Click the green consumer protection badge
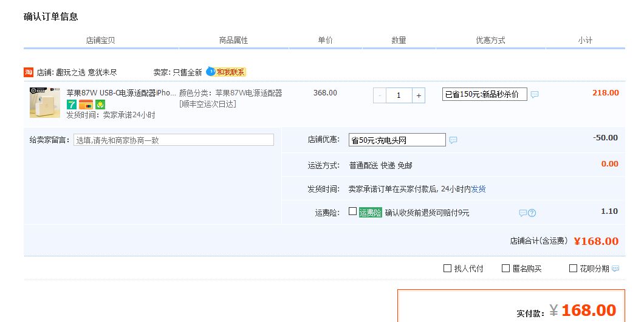The width and height of the screenshot is (644, 322). (x=100, y=104)
